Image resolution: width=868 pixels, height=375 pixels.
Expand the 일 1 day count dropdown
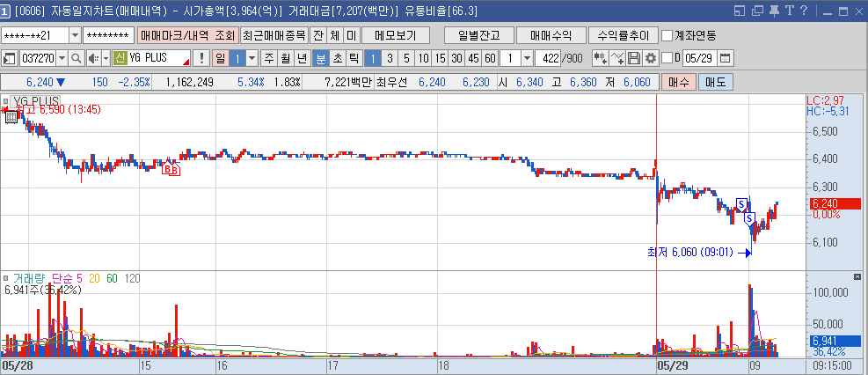[x=252, y=58]
